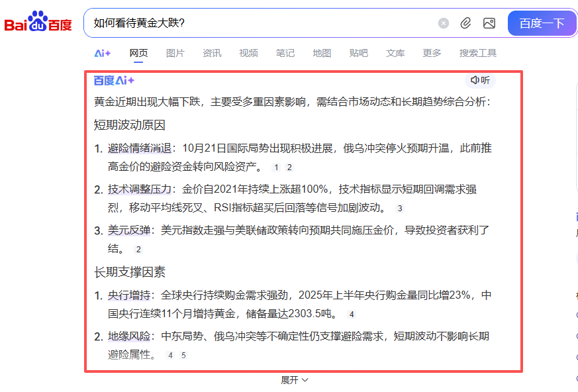Open image search via the camera icon
Screen dimensions: 578x392
tap(489, 23)
